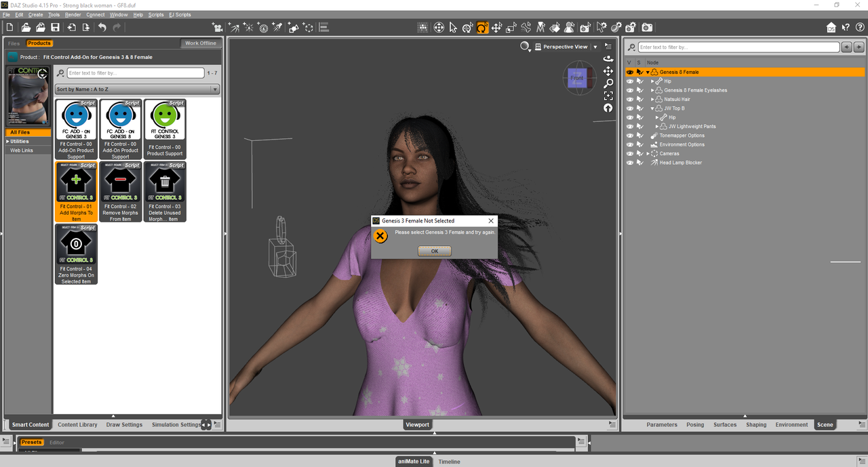Click the DAZ store house icon

click(x=831, y=27)
